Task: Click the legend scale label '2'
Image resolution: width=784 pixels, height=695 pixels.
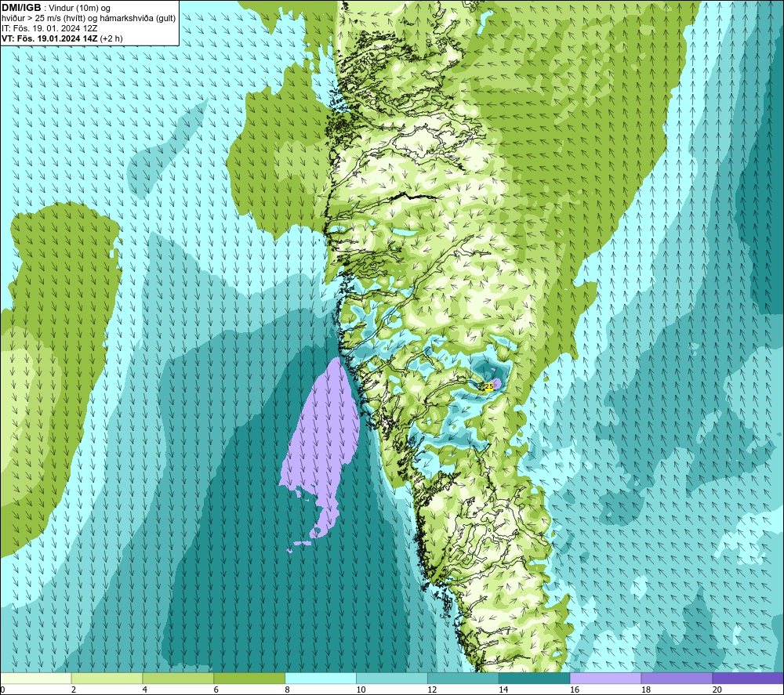Action: (74, 690)
